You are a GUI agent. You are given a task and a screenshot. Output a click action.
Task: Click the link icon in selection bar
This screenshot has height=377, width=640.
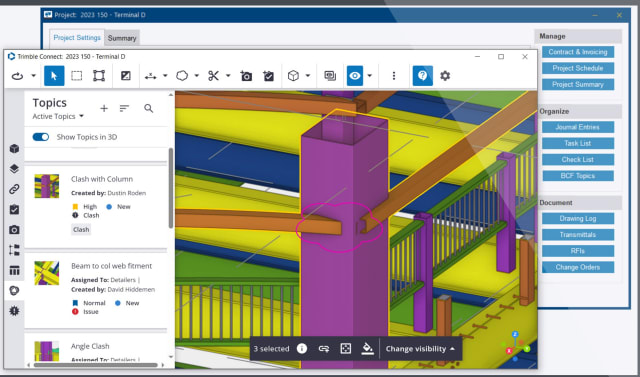click(x=324, y=349)
